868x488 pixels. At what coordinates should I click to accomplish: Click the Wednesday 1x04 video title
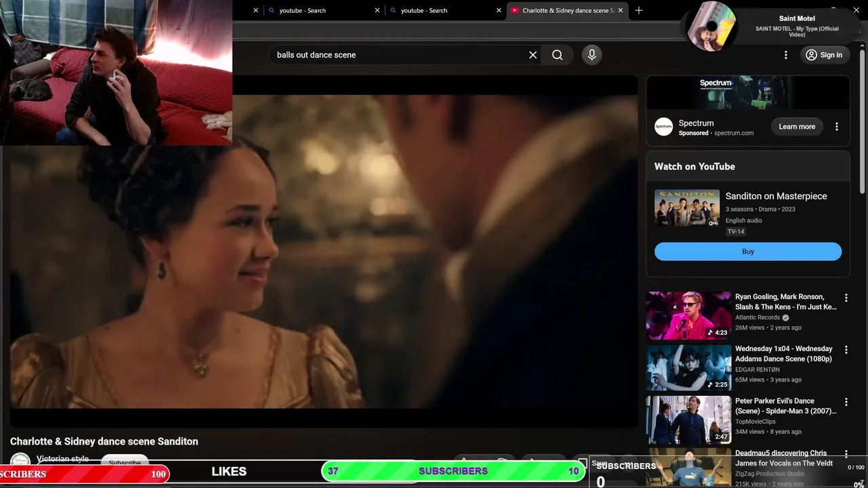(784, 354)
